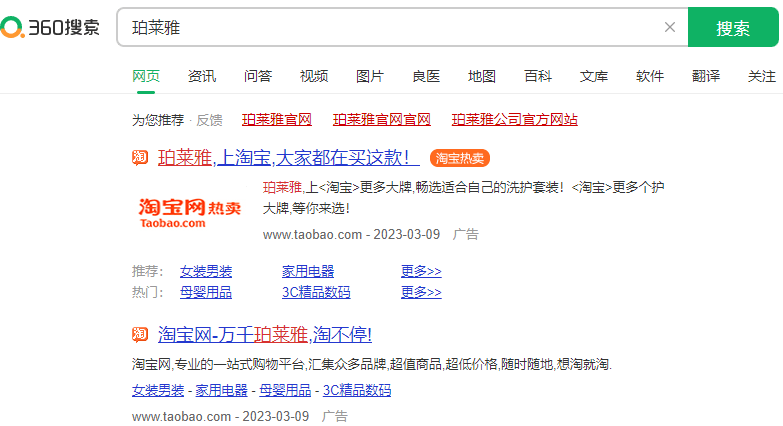
Task: Click 更多>> in the 热门 row
Action: (x=421, y=292)
